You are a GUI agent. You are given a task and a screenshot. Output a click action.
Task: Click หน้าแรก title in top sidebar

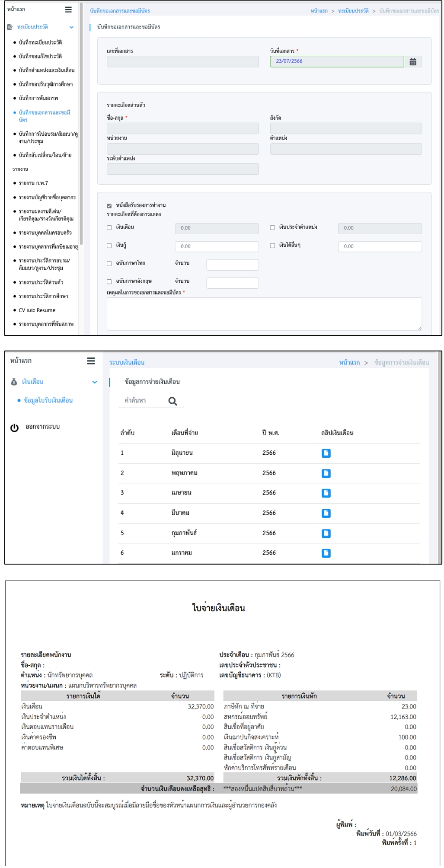[16, 10]
